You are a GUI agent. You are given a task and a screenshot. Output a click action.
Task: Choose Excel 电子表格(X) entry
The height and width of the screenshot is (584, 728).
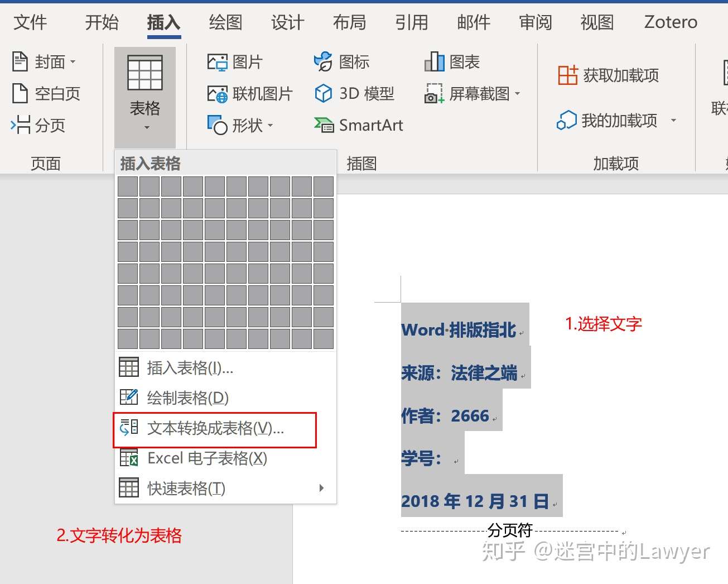coord(225,458)
